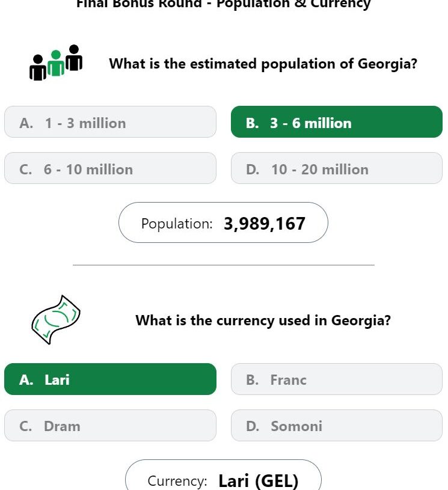Image resolution: width=448 pixels, height=490 pixels.
Task: Choose answer B. 3 - 6 million
Action: 337,122
